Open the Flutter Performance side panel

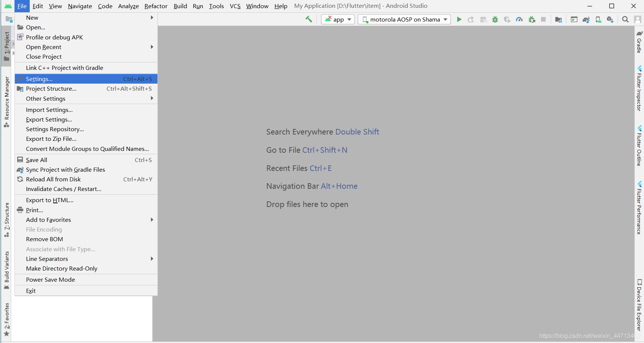coord(639,207)
